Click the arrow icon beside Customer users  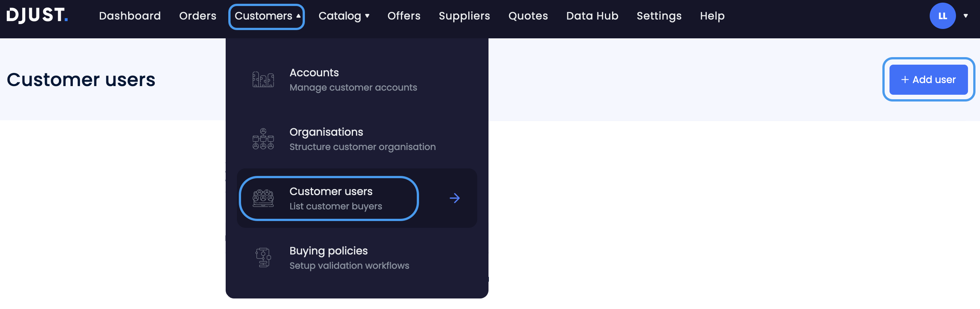[455, 198]
